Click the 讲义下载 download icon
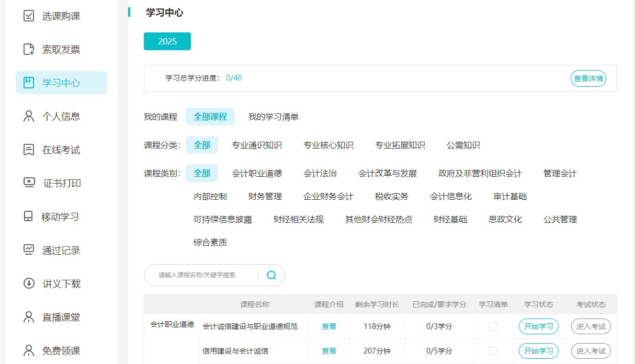The height and width of the screenshot is (364, 635). [29, 283]
